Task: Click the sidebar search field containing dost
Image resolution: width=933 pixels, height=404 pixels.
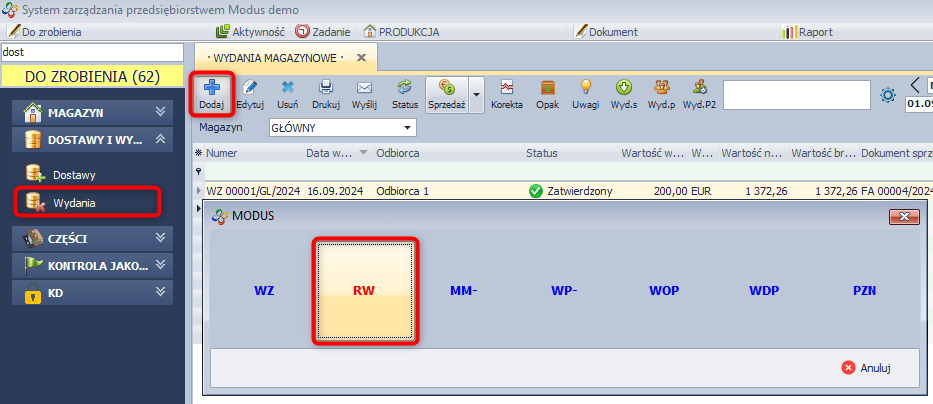Action: (x=92, y=52)
